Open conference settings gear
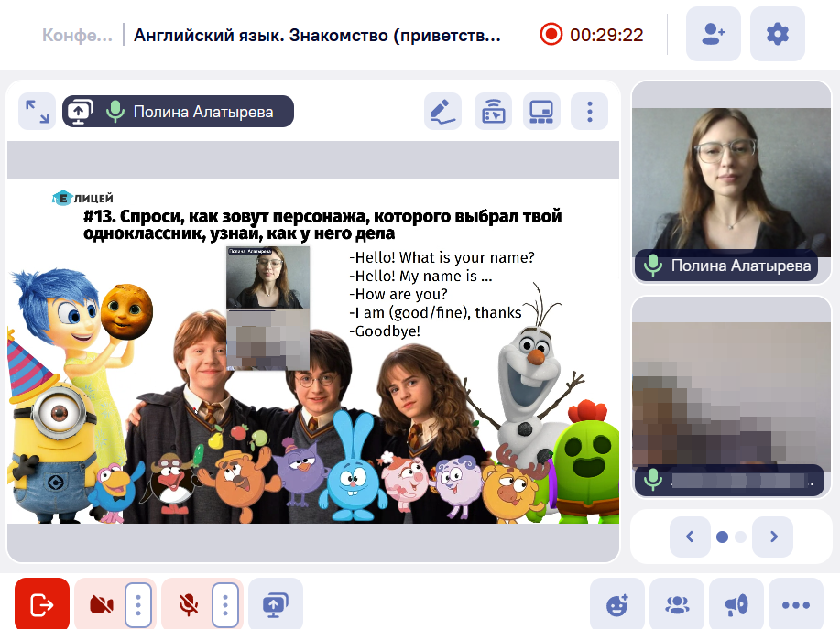The image size is (840, 629). coord(778,34)
